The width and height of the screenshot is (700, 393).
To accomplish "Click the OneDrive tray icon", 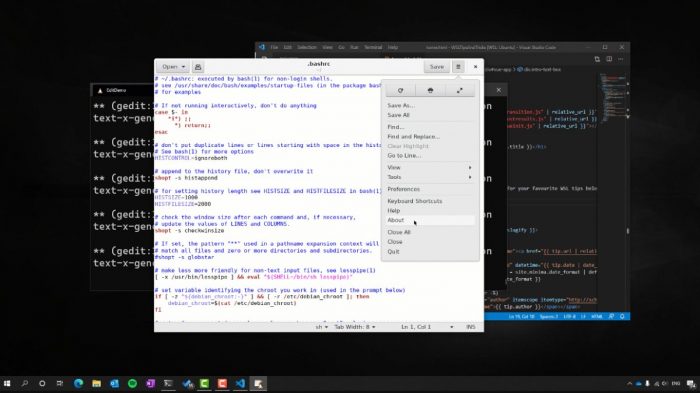I will pos(638,384).
